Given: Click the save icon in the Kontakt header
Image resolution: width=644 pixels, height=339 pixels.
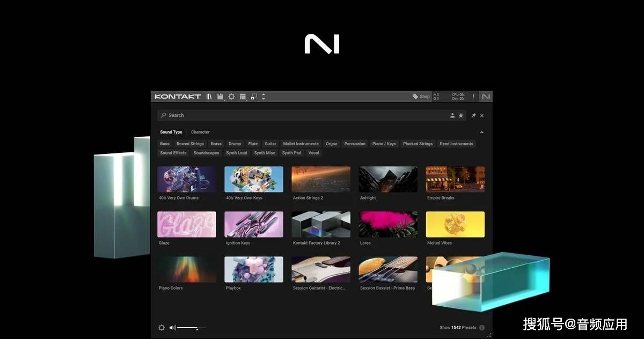Looking at the screenshot, I should point(220,96).
